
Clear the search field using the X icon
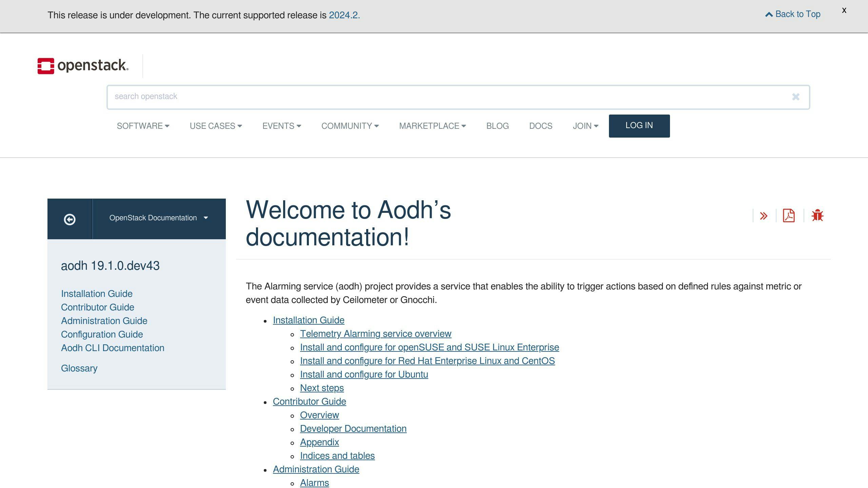796,97
